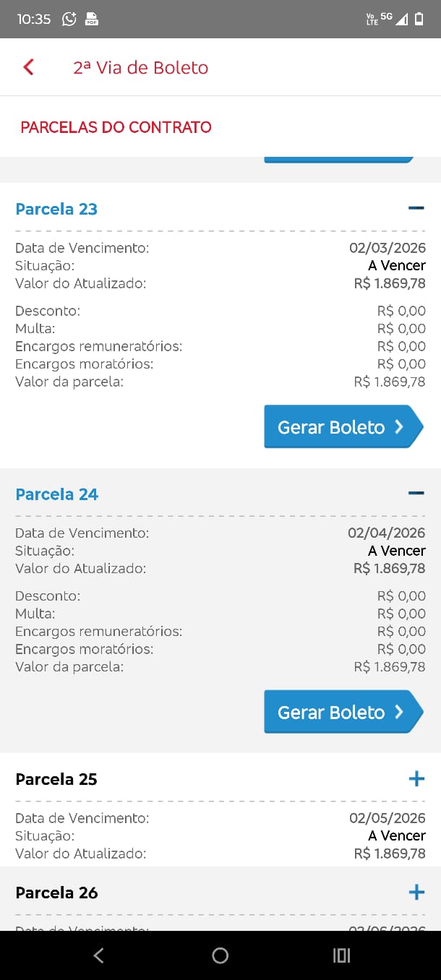Screen dimensions: 441x980
Task: Tap the red back arrow in the header
Action: point(29,67)
